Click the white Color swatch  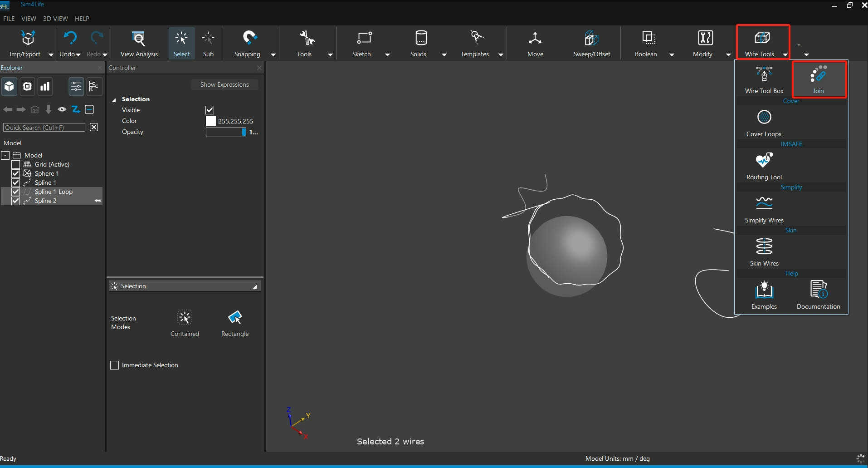pos(211,121)
